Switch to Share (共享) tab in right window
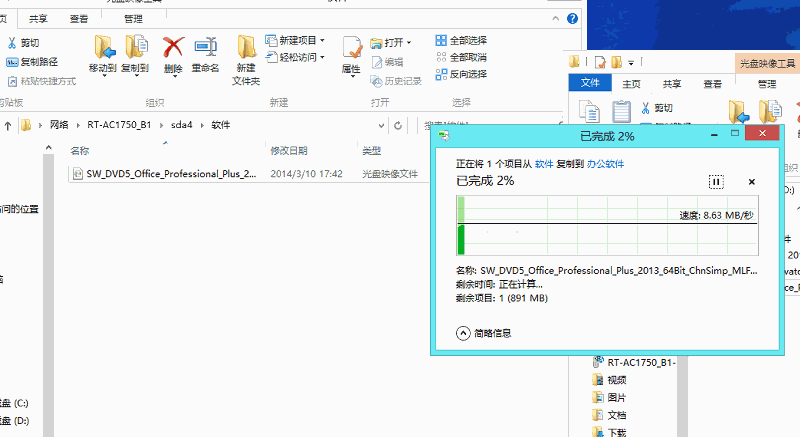Screen dimensions: 800x437 (x=672, y=84)
